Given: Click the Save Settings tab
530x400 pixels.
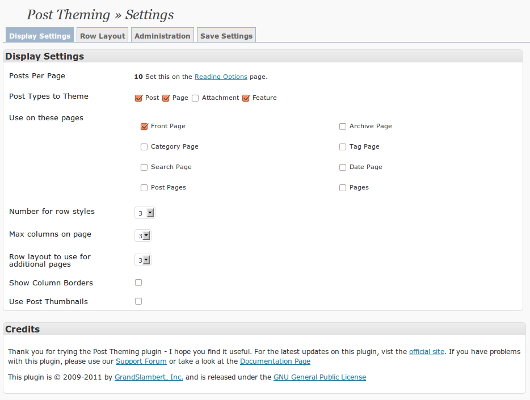Looking at the screenshot, I should [x=226, y=36].
